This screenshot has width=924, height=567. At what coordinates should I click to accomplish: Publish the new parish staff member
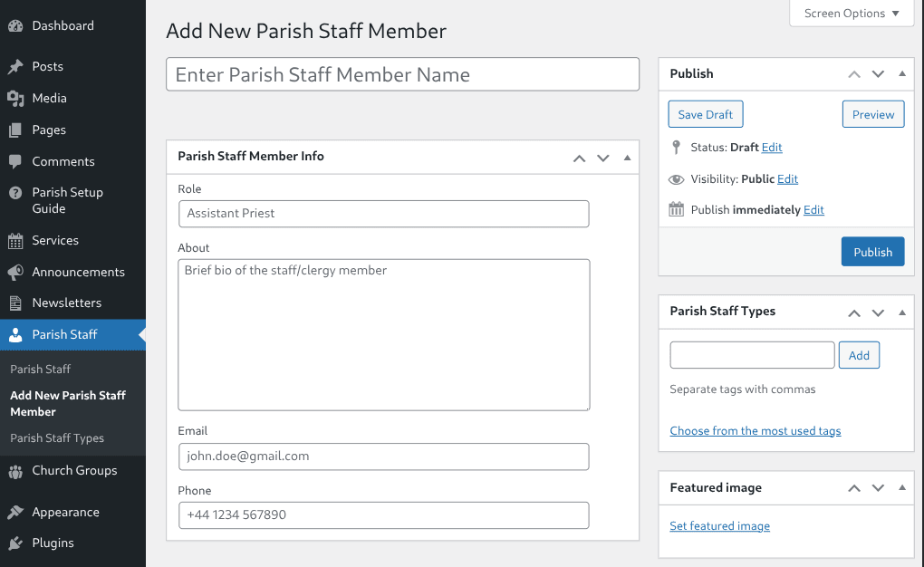[872, 251]
